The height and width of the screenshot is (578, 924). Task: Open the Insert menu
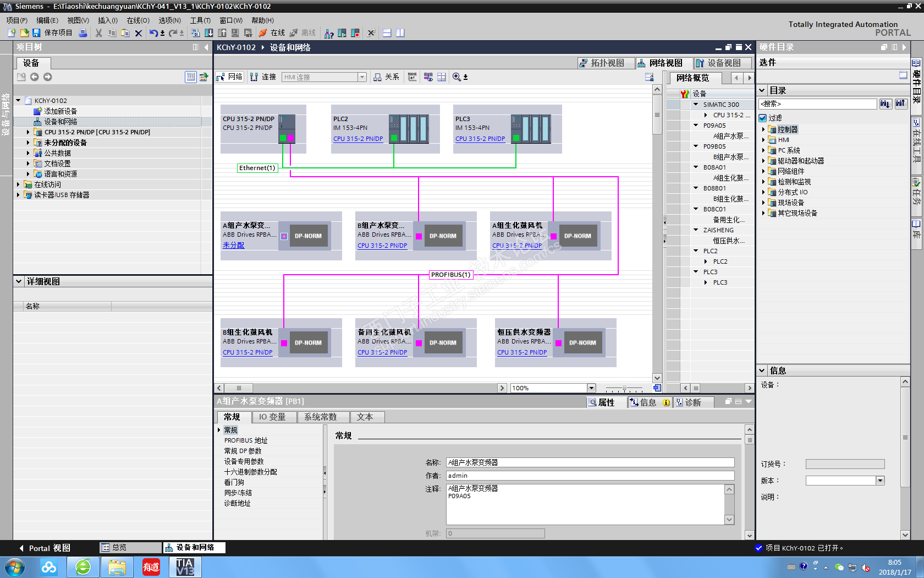coord(108,20)
